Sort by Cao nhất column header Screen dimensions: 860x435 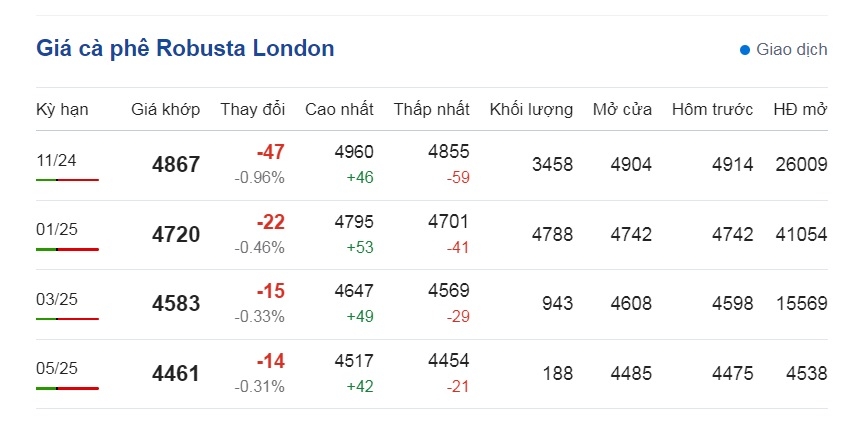(340, 109)
